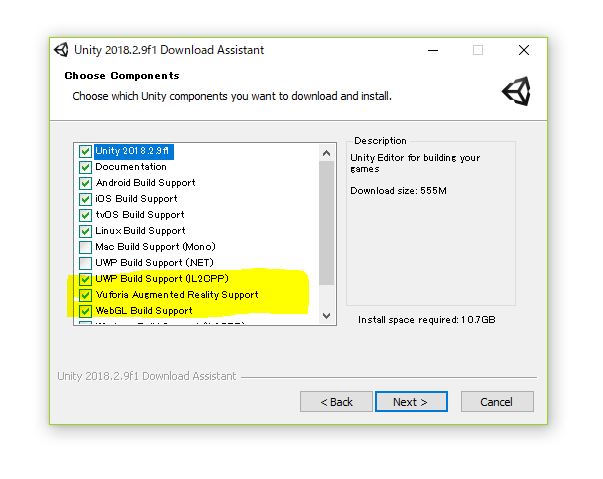
Task: Uncheck the Linux Build Support checkbox
Action: click(x=85, y=231)
